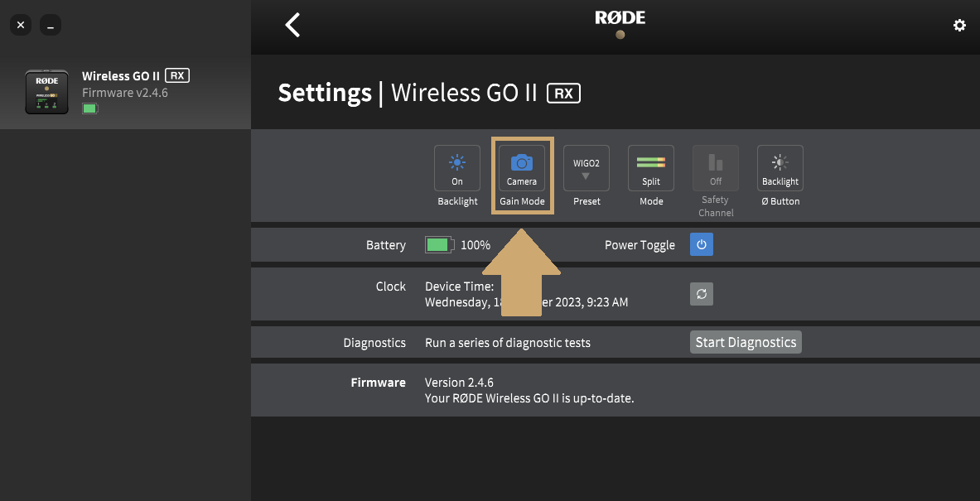Open the WIGO2 Preset dropdown
The height and width of the screenshot is (501, 980).
pyautogui.click(x=587, y=168)
